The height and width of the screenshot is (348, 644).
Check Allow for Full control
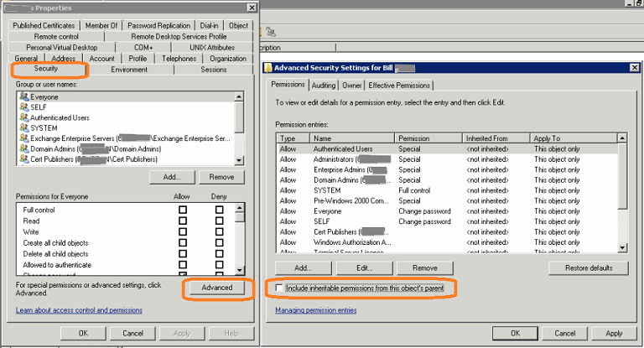183,210
